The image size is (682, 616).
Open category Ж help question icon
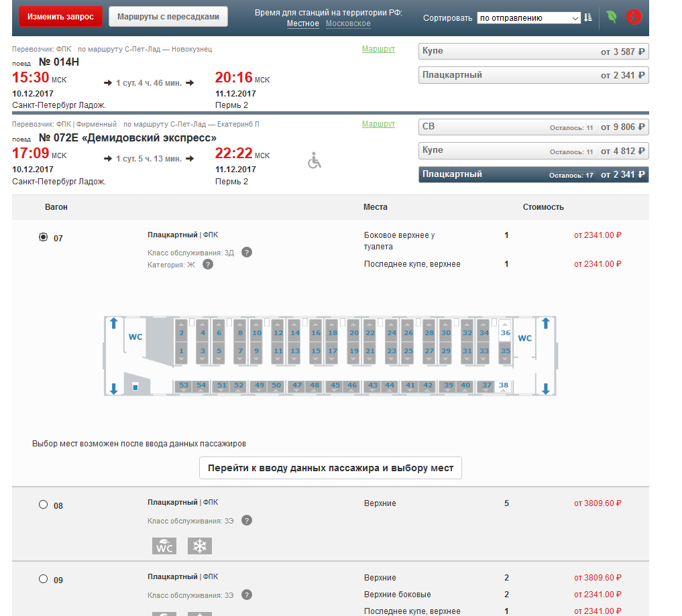point(208,265)
